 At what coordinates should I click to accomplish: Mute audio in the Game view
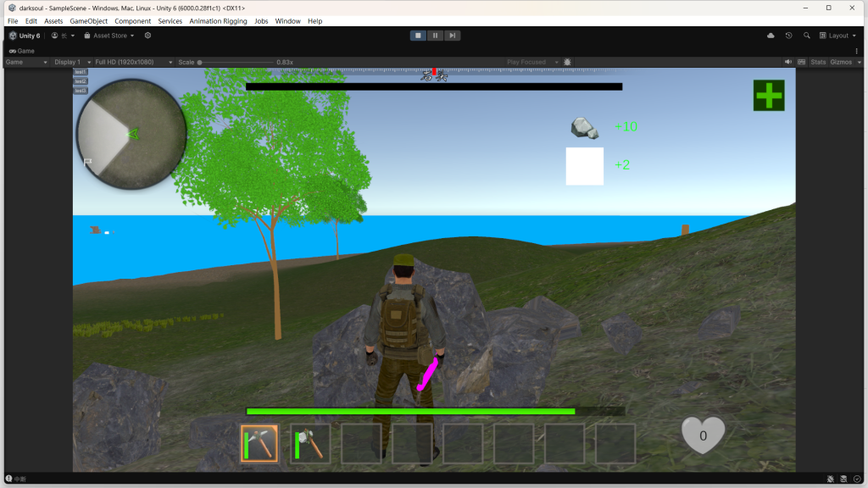[788, 62]
